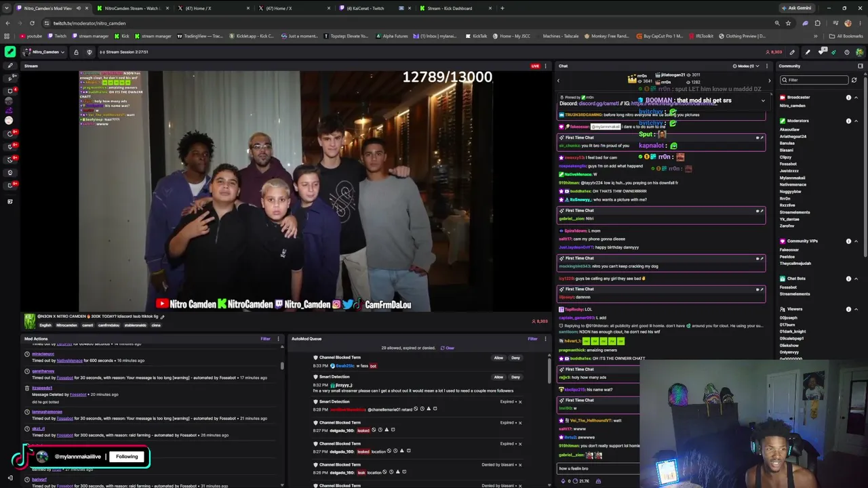The width and height of the screenshot is (868, 488).
Task: Bookmark this page with the star icon
Action: [x=788, y=23]
